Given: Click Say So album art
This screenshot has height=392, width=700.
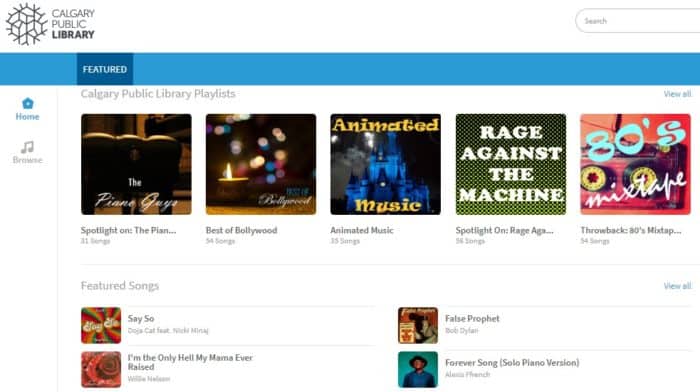Looking at the screenshot, I should 101,325.
